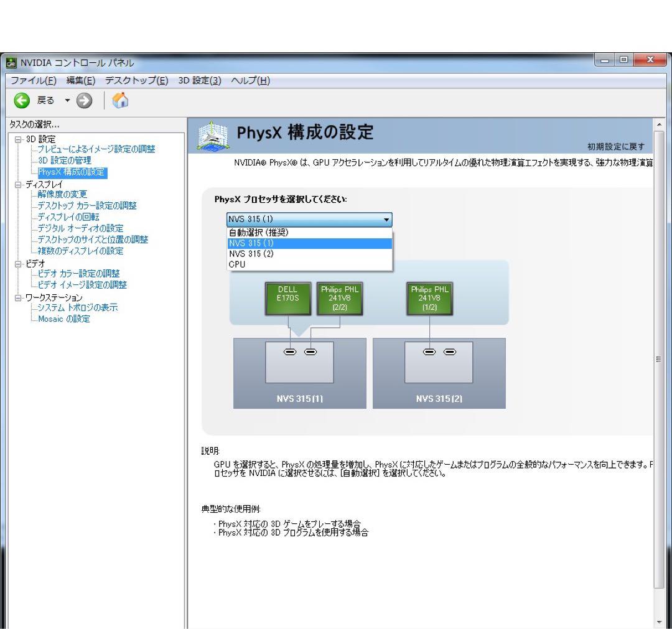The height and width of the screenshot is (629, 672).
Task: Open the ファイル menu
Action: (34, 80)
